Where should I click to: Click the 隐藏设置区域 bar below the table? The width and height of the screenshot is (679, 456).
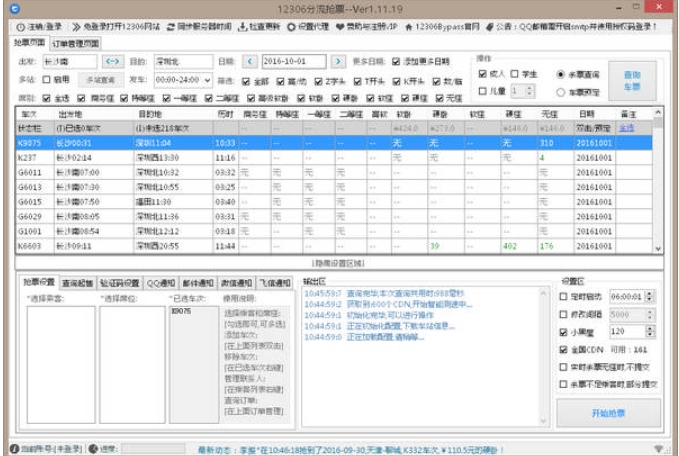[x=338, y=263]
